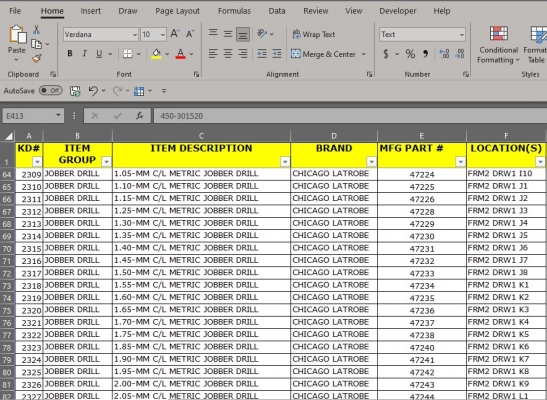The width and height of the screenshot is (547, 400).
Task: Open the Alignment dialog launcher
Action: coord(369,74)
